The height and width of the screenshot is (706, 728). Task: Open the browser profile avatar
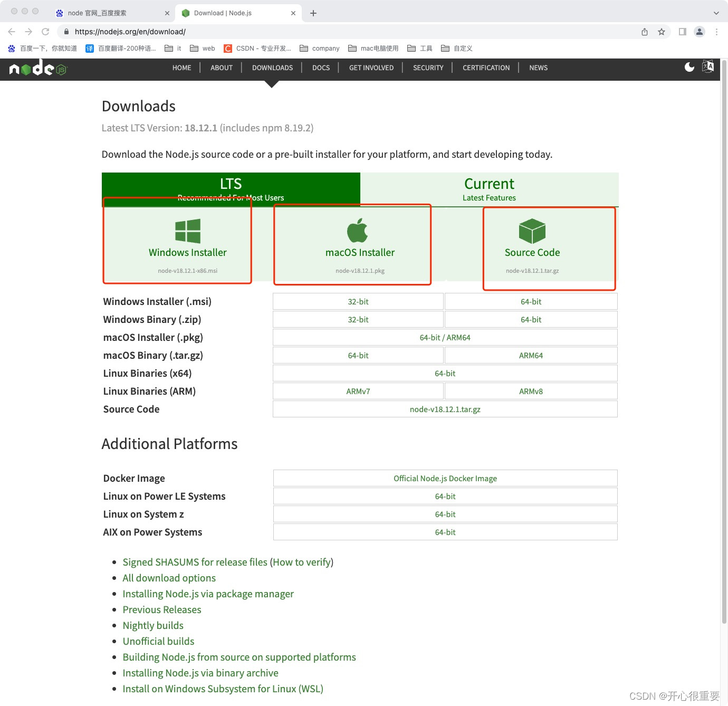point(700,32)
